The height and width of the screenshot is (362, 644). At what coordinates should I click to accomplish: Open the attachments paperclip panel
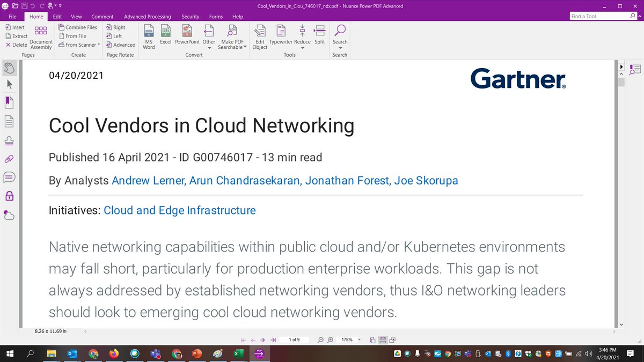coord(9,159)
